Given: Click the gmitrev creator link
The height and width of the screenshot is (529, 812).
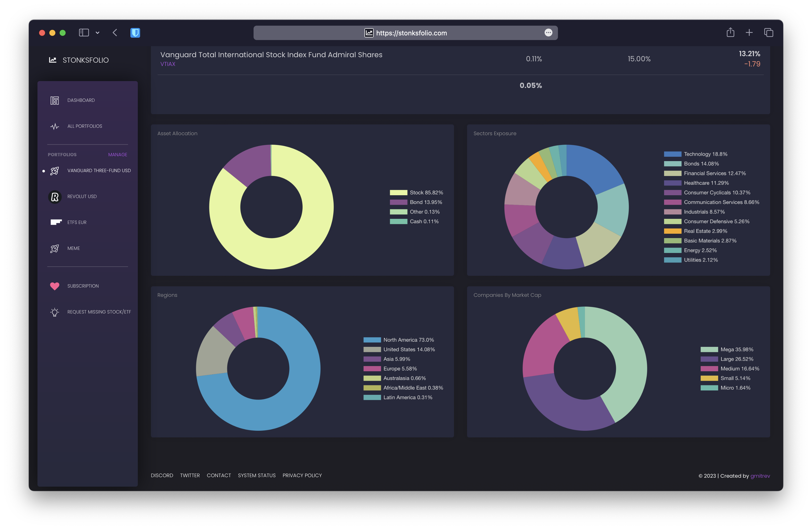Looking at the screenshot, I should (760, 476).
